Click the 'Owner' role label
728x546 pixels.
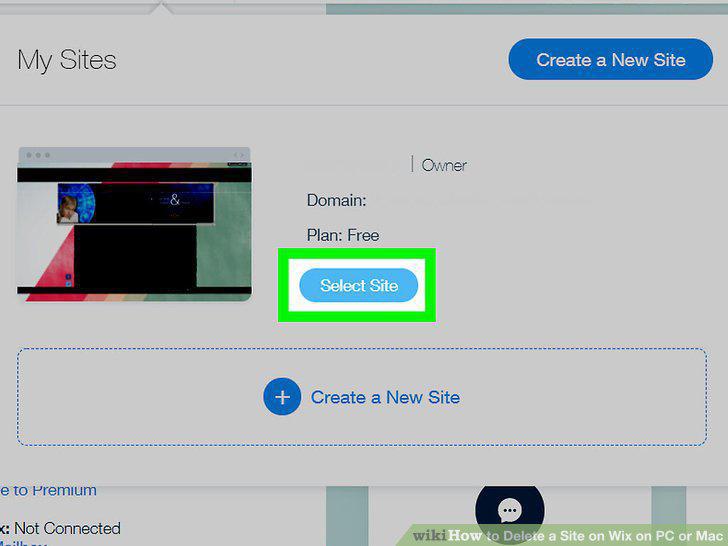pos(444,165)
